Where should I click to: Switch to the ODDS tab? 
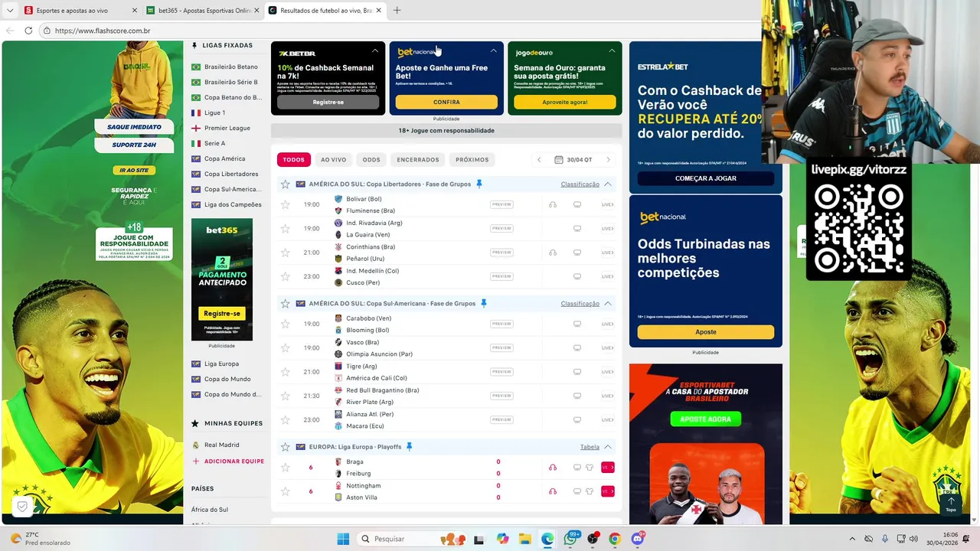click(x=371, y=160)
